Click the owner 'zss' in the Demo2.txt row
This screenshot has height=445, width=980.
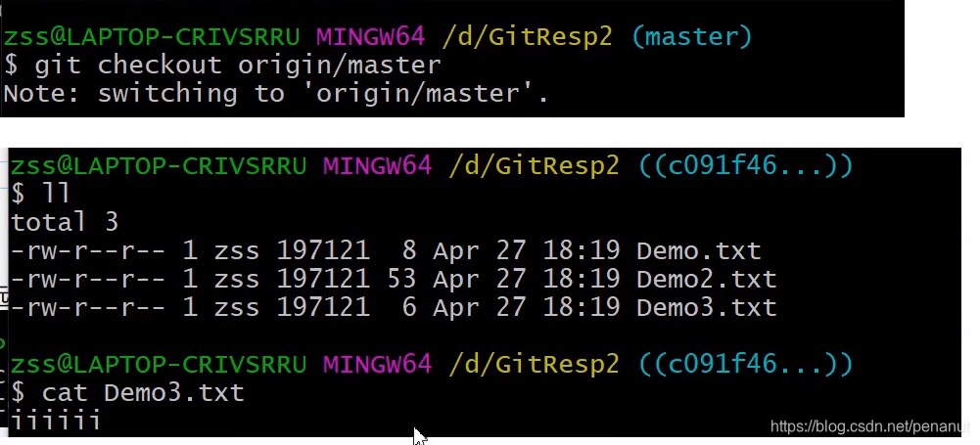[x=237, y=279]
